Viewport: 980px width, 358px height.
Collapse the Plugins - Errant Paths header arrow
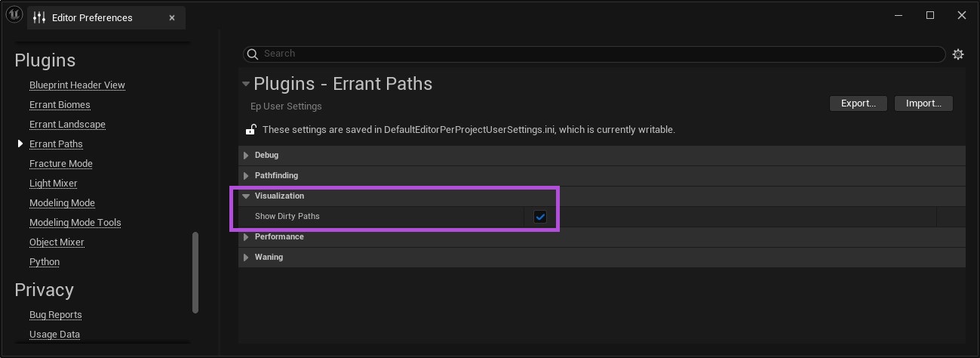[245, 84]
